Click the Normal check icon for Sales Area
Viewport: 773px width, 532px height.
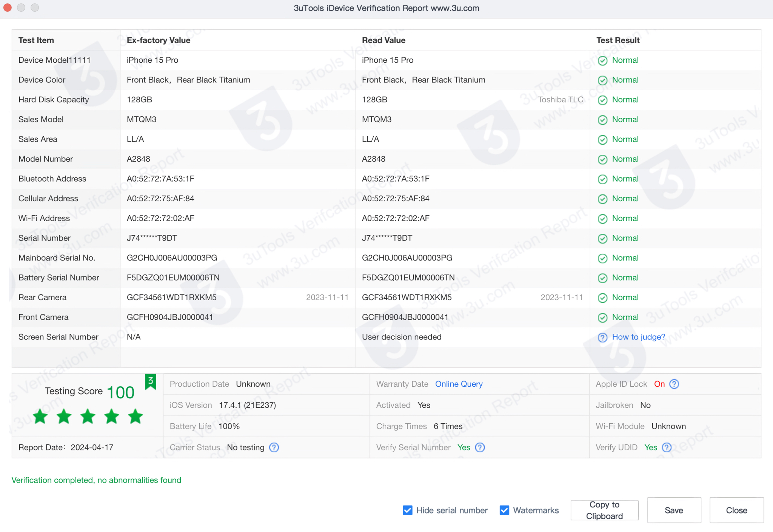coord(602,140)
